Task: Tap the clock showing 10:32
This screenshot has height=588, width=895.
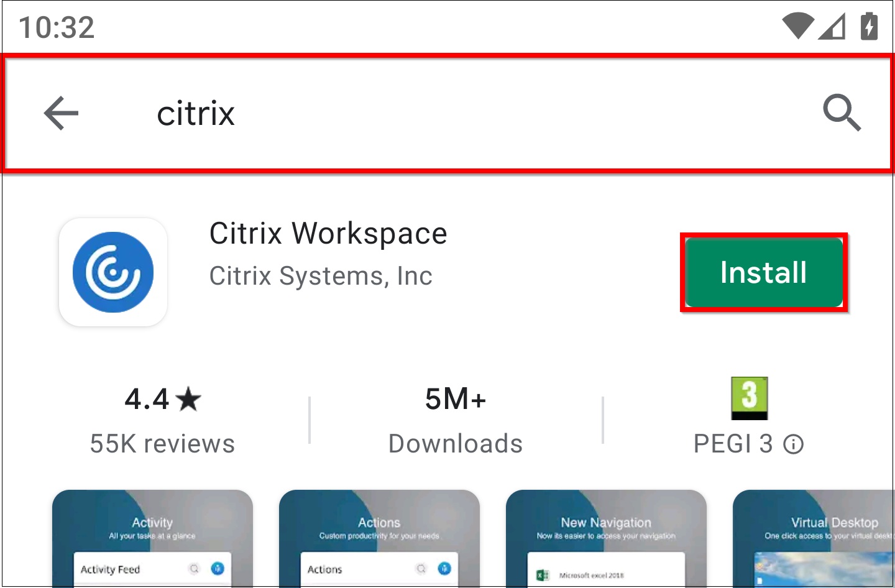Action: click(x=57, y=26)
